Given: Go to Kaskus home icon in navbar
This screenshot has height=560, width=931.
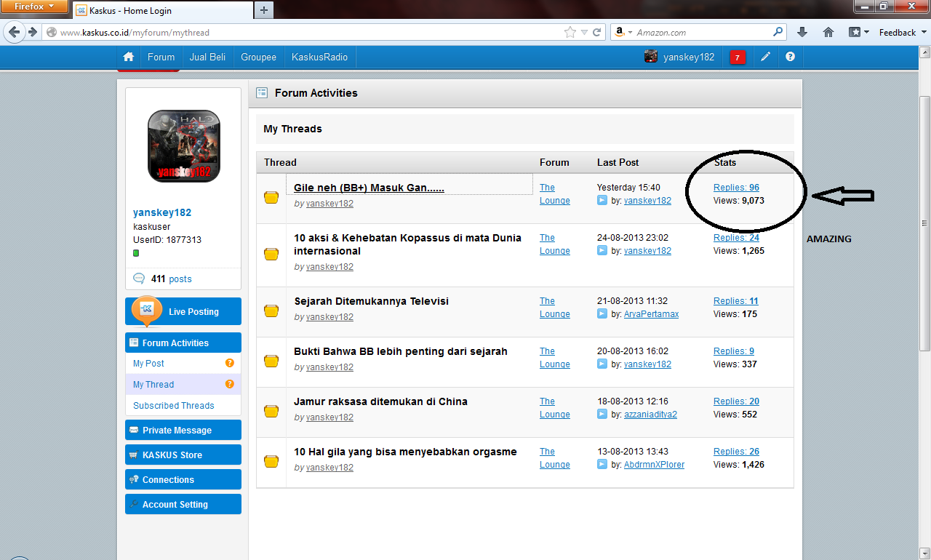Looking at the screenshot, I should (129, 57).
